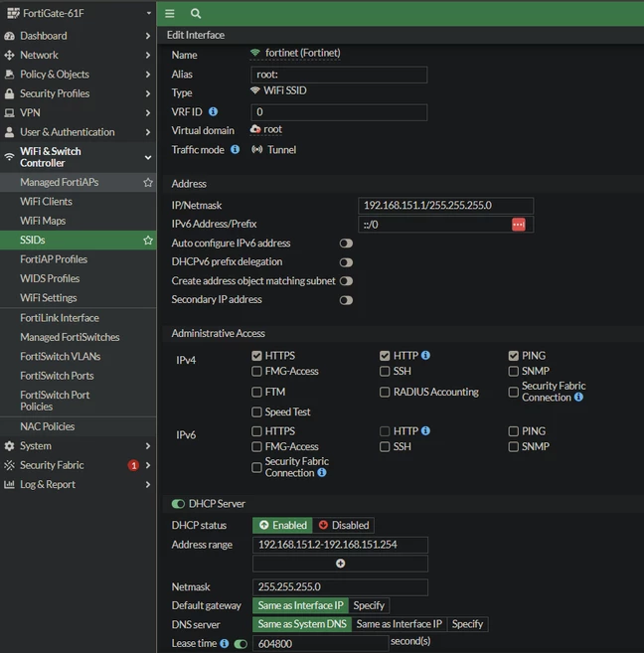Viewport: 644px width, 653px height.
Task: Select Same as System DNS option
Action: [x=302, y=624]
